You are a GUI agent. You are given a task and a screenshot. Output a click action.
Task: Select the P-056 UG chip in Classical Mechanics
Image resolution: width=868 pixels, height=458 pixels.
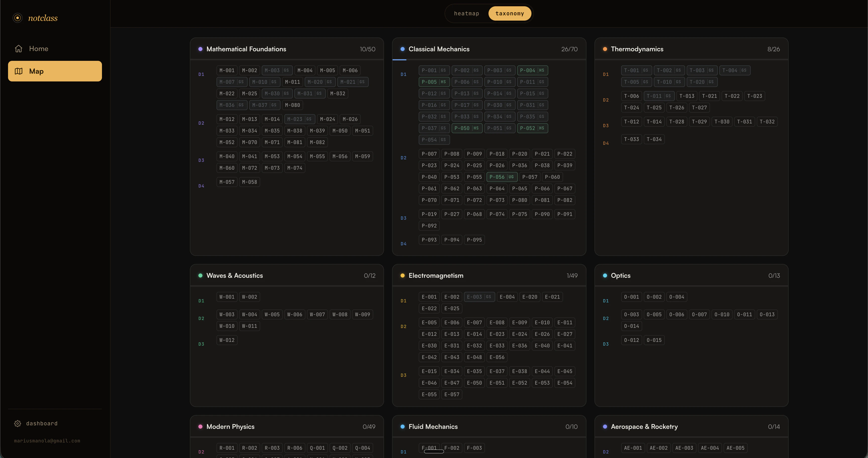[502, 177]
